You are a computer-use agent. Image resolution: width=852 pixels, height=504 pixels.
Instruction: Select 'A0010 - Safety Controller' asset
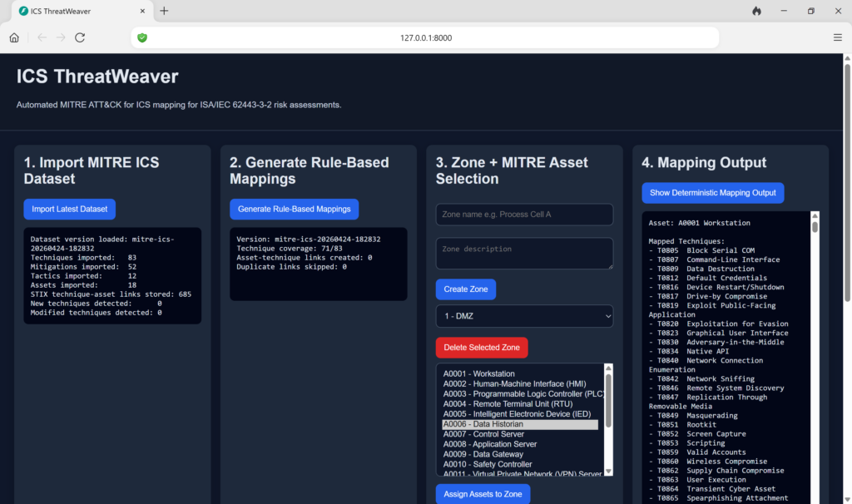[x=520, y=464]
